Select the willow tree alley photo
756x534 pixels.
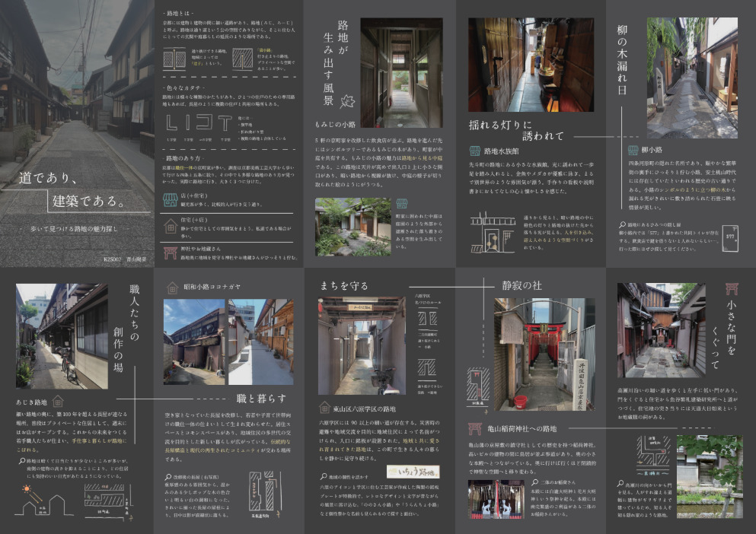pos(692,78)
